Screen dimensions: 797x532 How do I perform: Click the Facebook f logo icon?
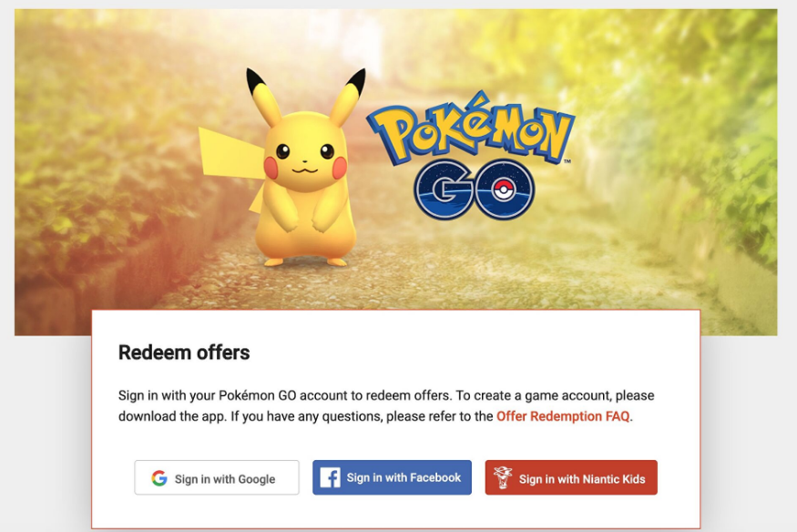pos(330,477)
